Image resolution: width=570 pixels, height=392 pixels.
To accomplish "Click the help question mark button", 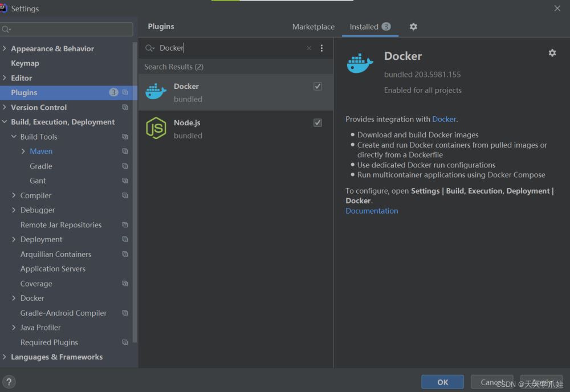I will [9, 382].
